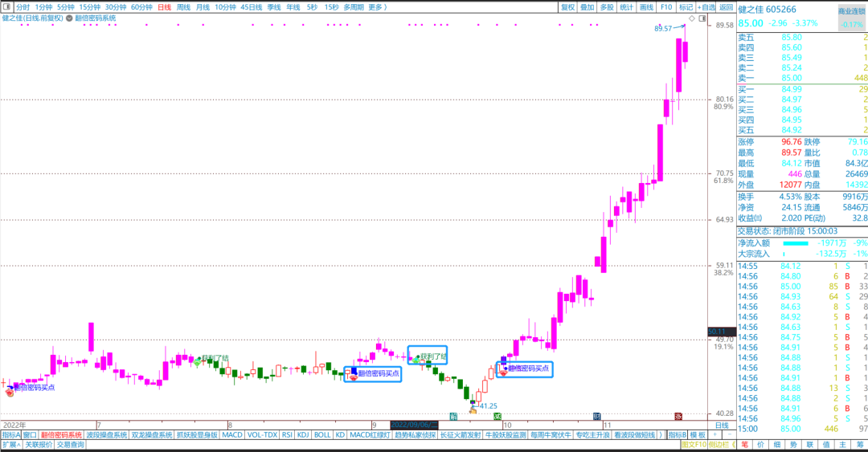Click the diamond icon near chart top-right
Viewport: 868px width, 452px height.
point(692,18)
